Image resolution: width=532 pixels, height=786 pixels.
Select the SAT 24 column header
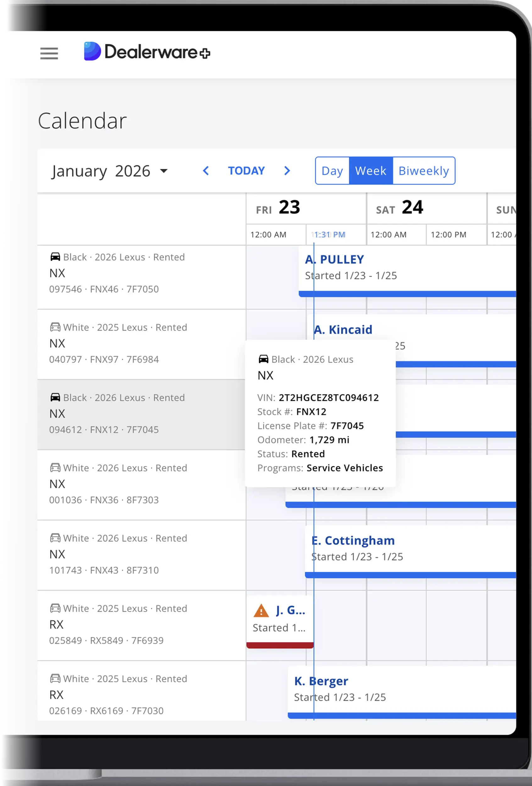tap(401, 208)
